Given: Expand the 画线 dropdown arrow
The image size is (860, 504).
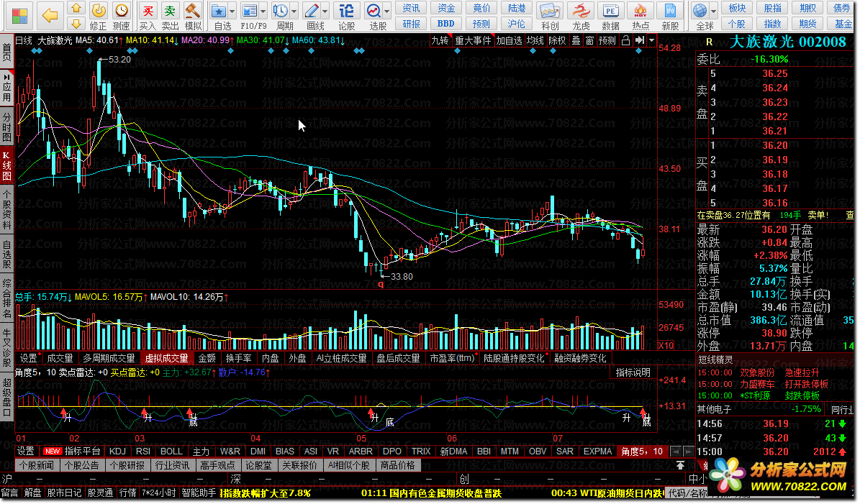Looking at the screenshot, I should [x=325, y=11].
